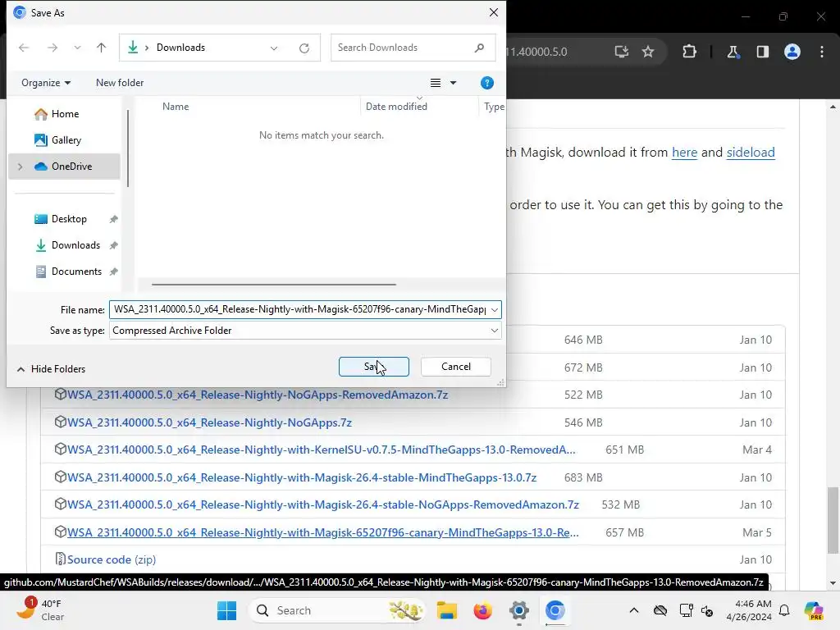The width and height of the screenshot is (840, 630).
Task: Open recent locations dropdown arrow
Action: click(x=77, y=48)
